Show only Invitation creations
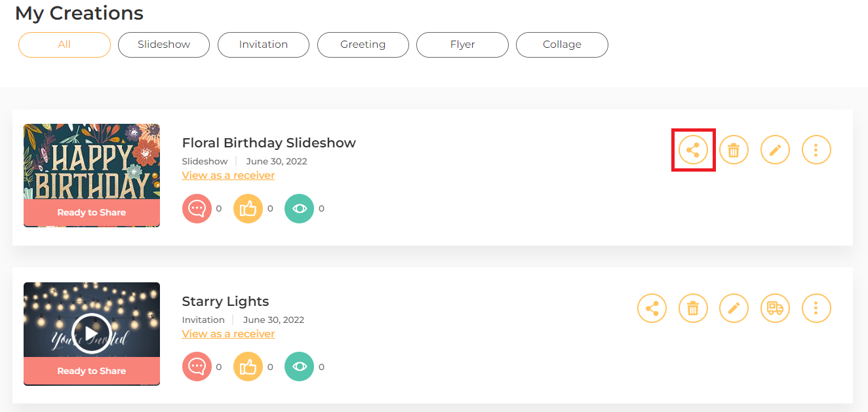 click(264, 45)
